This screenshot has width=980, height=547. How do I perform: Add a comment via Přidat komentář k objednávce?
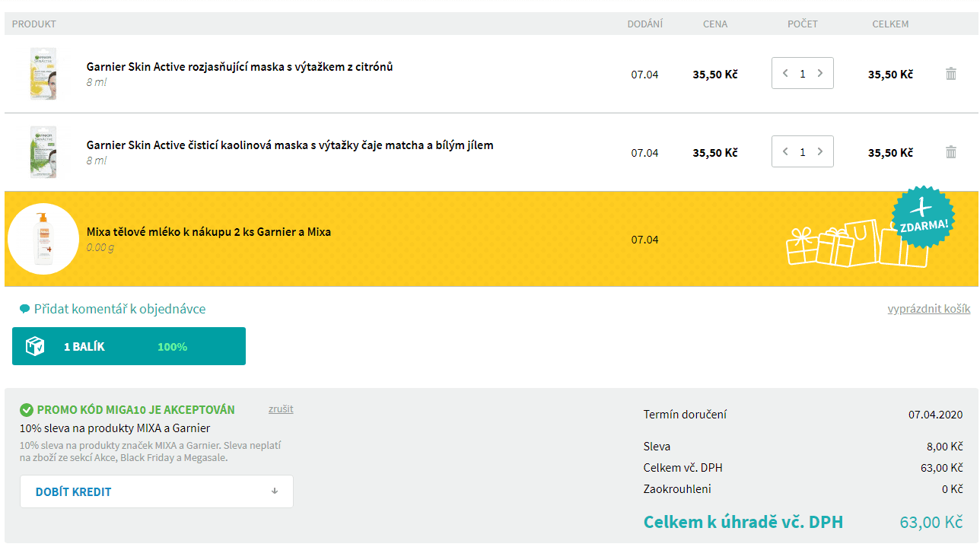[x=119, y=309]
